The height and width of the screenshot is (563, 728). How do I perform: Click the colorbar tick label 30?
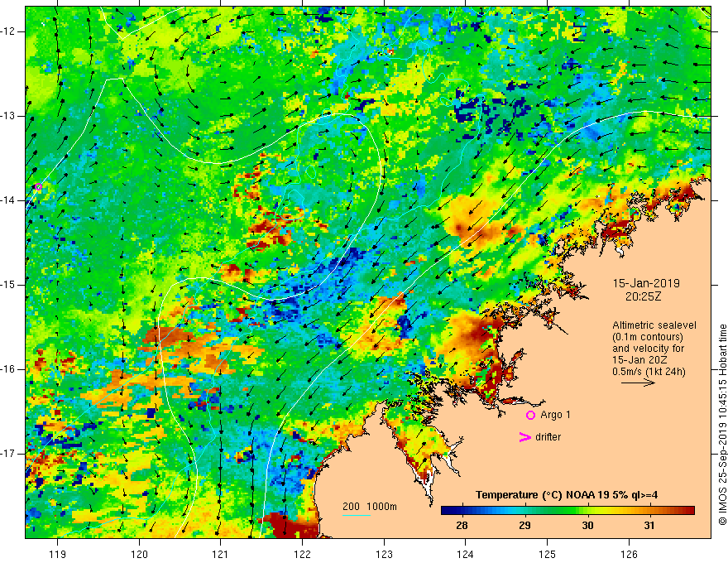click(x=588, y=526)
